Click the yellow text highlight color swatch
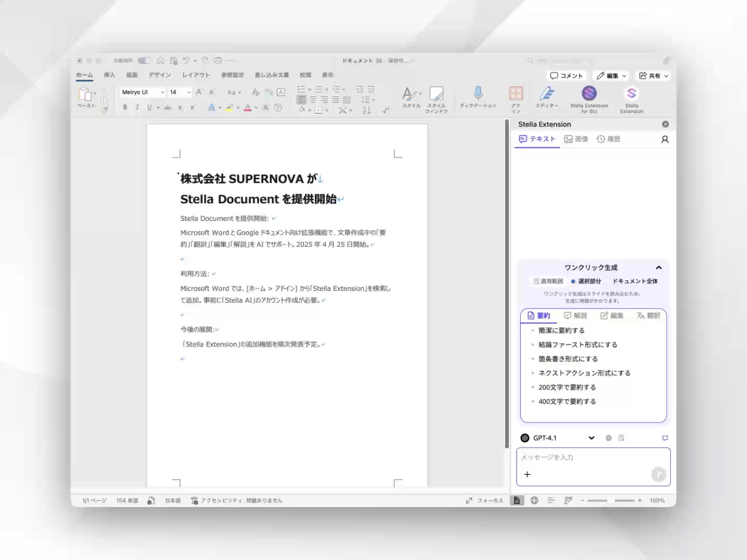This screenshot has height=560, width=747. click(229, 108)
